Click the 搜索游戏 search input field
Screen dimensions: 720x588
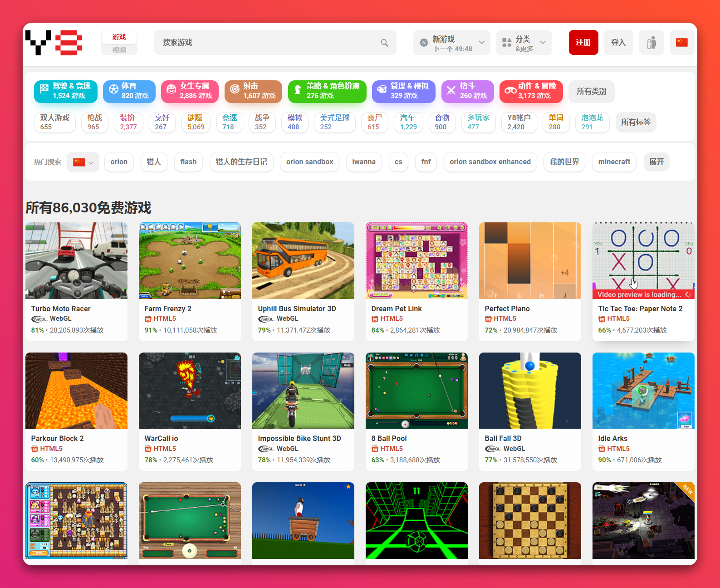[x=268, y=43]
